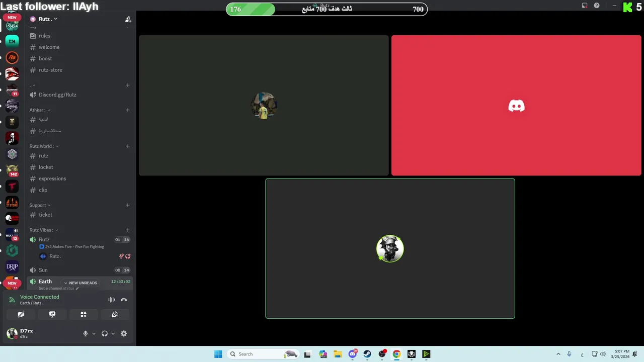The image size is (644, 362).
Task: Collapse the Athkar category
Action: tap(39, 110)
